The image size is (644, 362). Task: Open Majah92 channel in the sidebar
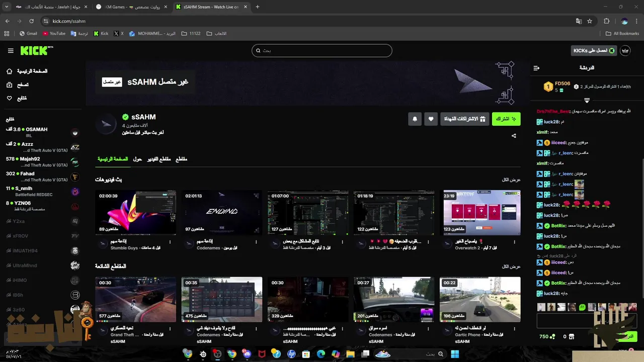click(x=43, y=162)
